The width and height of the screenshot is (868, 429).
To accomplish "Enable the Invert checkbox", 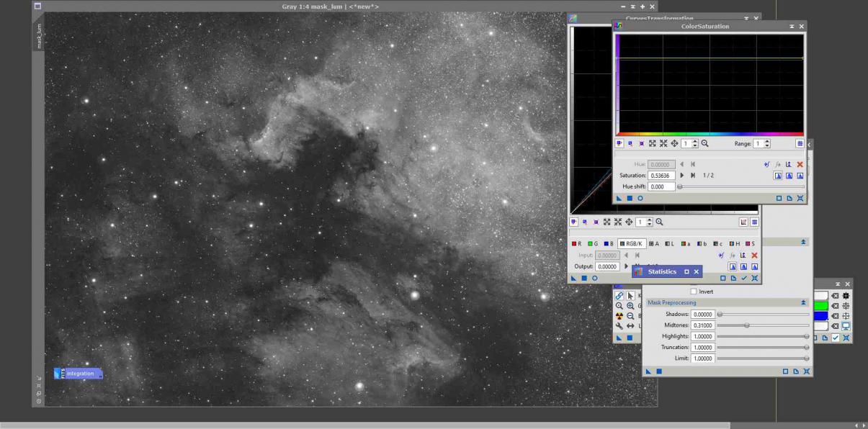I will (x=694, y=292).
